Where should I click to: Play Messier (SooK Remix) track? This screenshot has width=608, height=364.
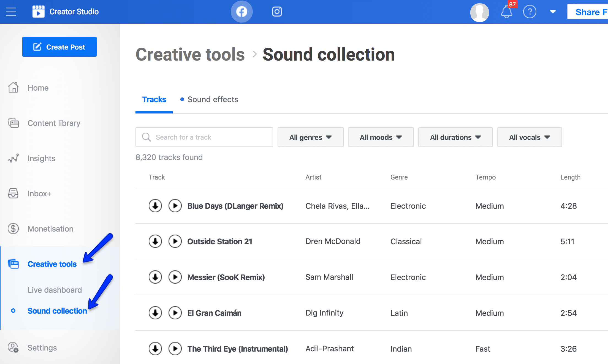click(175, 277)
